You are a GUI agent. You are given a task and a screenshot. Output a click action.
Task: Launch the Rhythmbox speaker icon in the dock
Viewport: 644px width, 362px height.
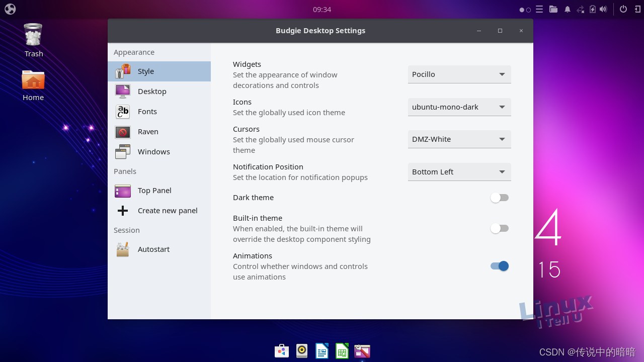pyautogui.click(x=302, y=351)
